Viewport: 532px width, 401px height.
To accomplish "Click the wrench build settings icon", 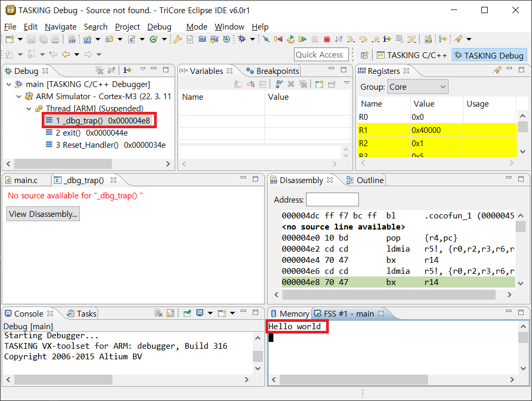I will click(x=178, y=40).
